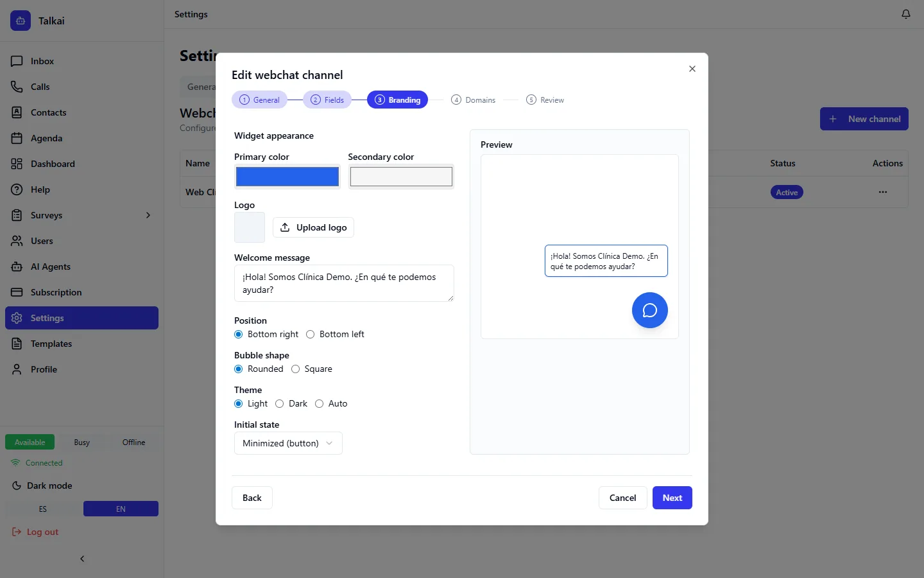Cancel editing the webchat channel
The width and height of the screenshot is (924, 578).
point(622,498)
